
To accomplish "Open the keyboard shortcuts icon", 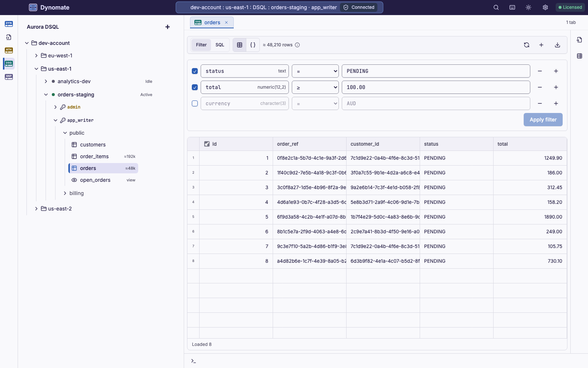I will click(x=512, y=7).
